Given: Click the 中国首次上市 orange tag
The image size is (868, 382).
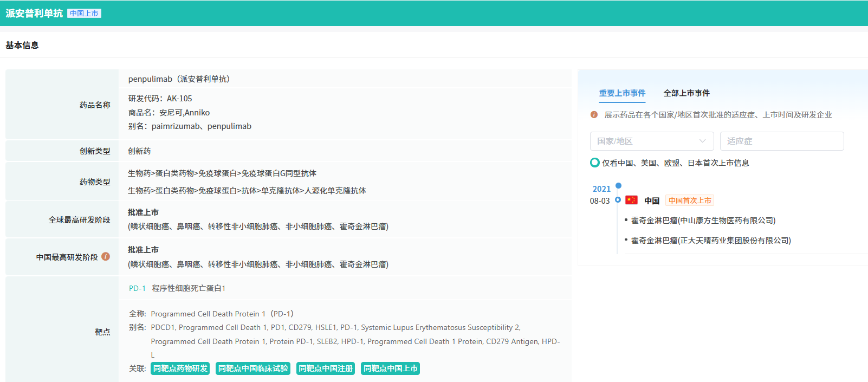Looking at the screenshot, I should click(689, 200).
